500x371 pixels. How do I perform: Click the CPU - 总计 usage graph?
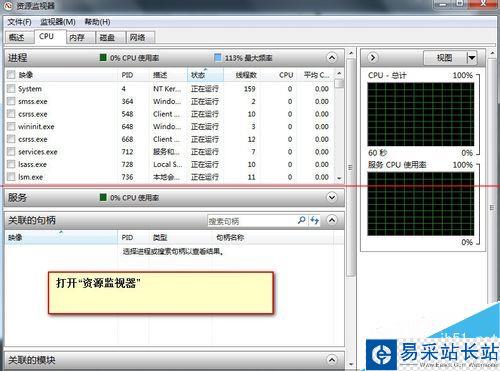point(420,114)
